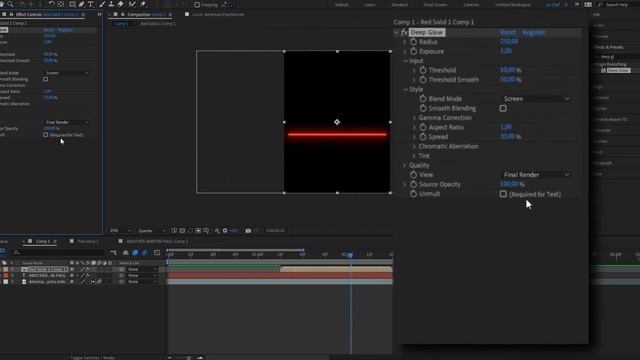Switch to the Standard workspace
This screenshot has height=360, width=640.
(399, 5)
